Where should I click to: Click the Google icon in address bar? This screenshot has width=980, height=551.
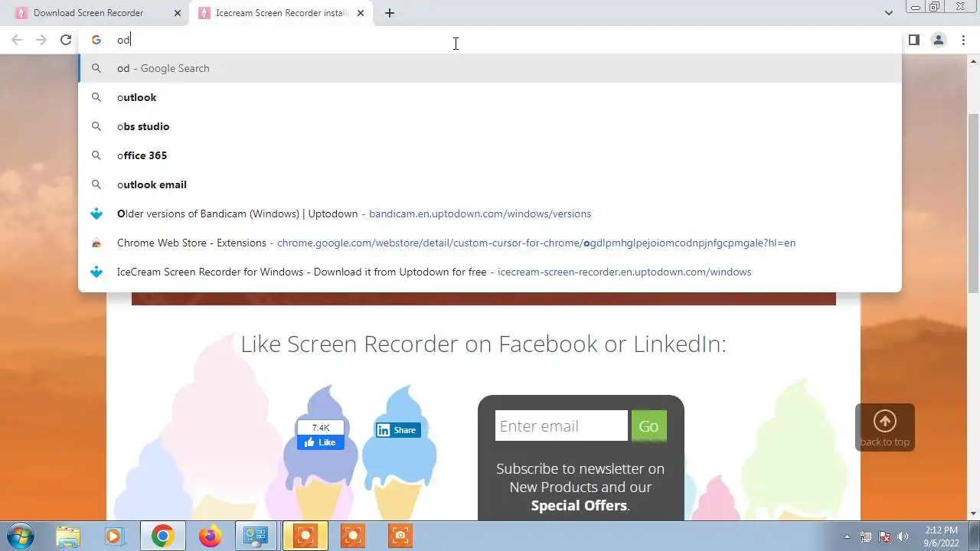pyautogui.click(x=96, y=40)
